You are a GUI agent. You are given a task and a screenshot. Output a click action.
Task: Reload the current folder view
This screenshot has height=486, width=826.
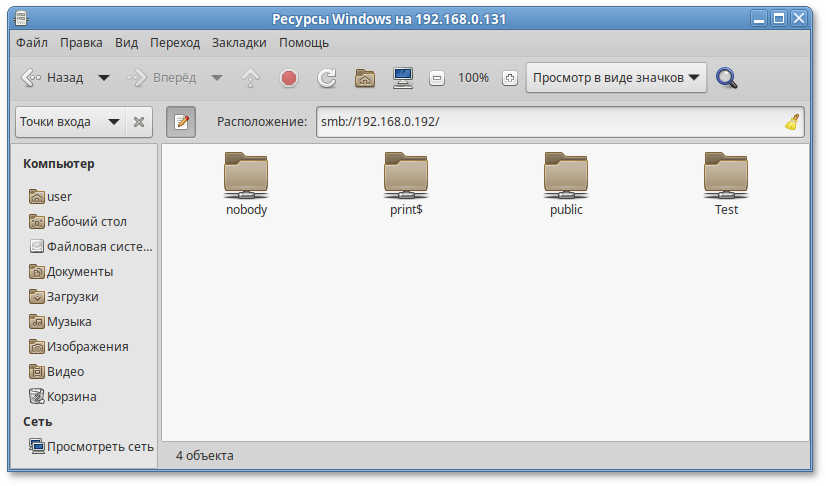tap(326, 78)
